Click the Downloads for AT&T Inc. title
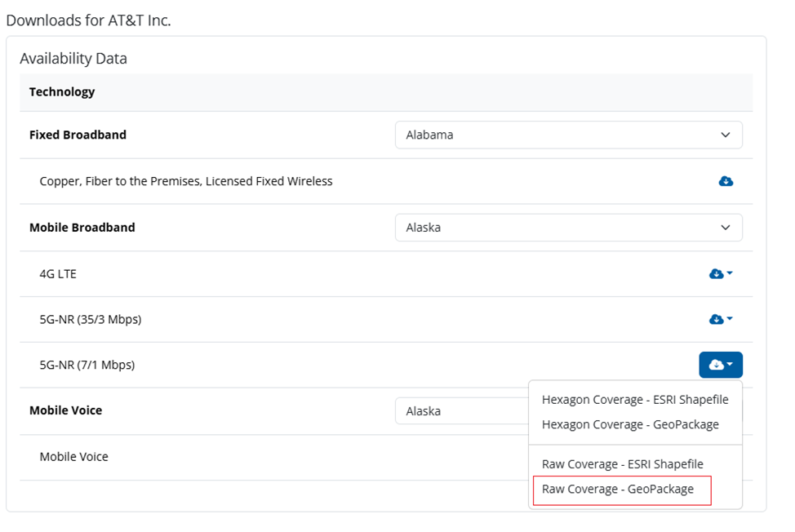Image resolution: width=795 pixels, height=532 pixels. click(88, 20)
